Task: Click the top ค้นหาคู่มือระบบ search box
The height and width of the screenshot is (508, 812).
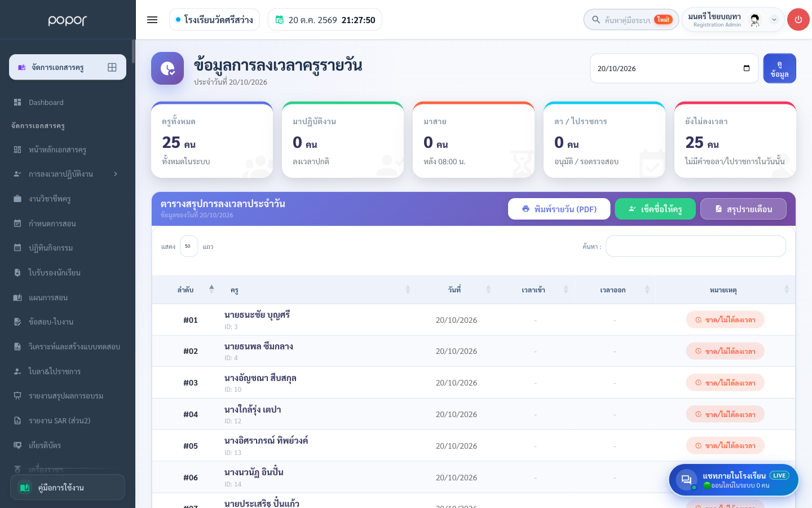Action: point(631,20)
